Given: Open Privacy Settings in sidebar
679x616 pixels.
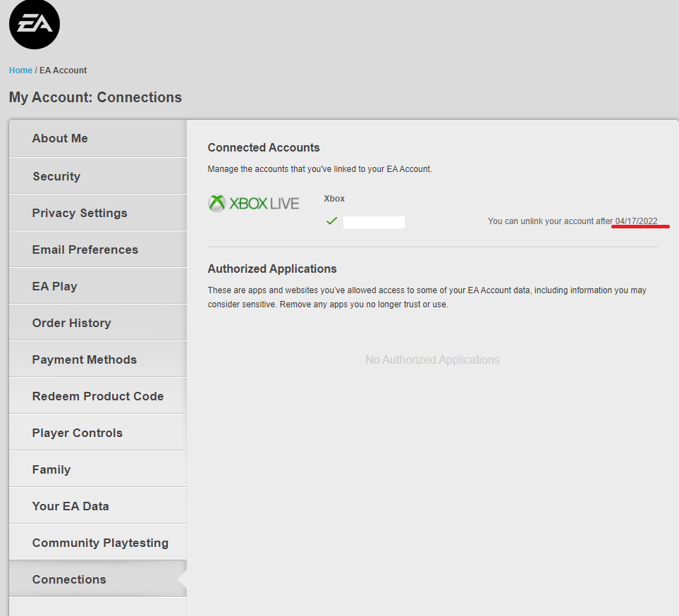Looking at the screenshot, I should click(x=80, y=213).
